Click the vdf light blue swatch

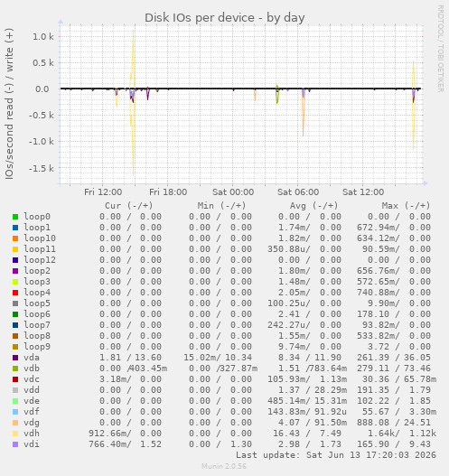coord(15,412)
